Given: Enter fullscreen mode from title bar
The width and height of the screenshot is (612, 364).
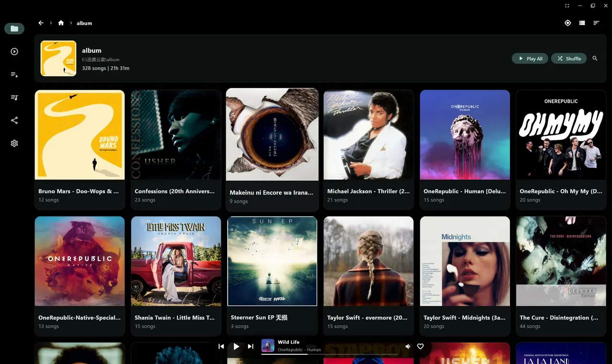Looking at the screenshot, I should [x=567, y=6].
